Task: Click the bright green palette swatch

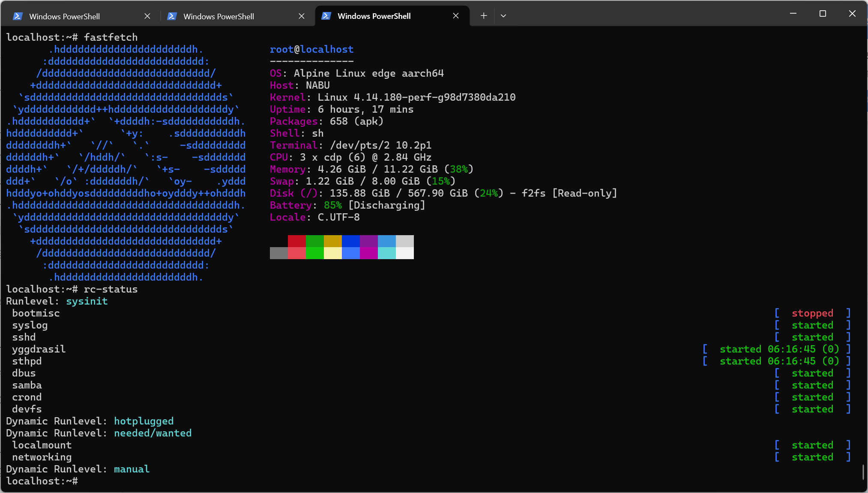Action: click(314, 253)
